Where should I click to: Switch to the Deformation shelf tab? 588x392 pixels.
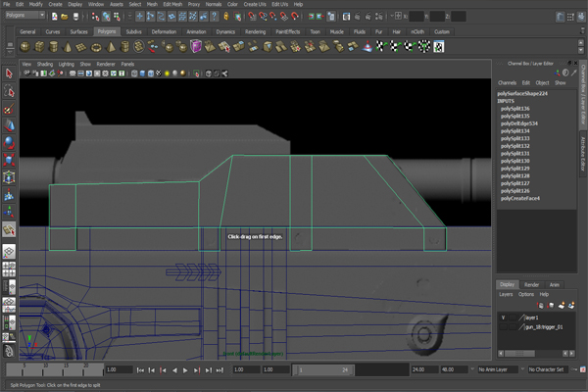tap(164, 32)
